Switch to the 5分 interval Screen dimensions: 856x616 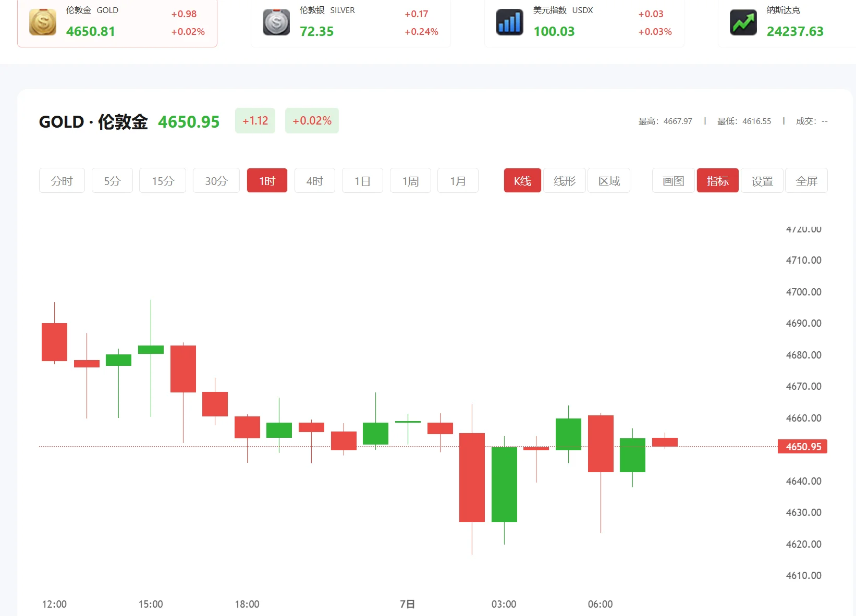(x=112, y=181)
